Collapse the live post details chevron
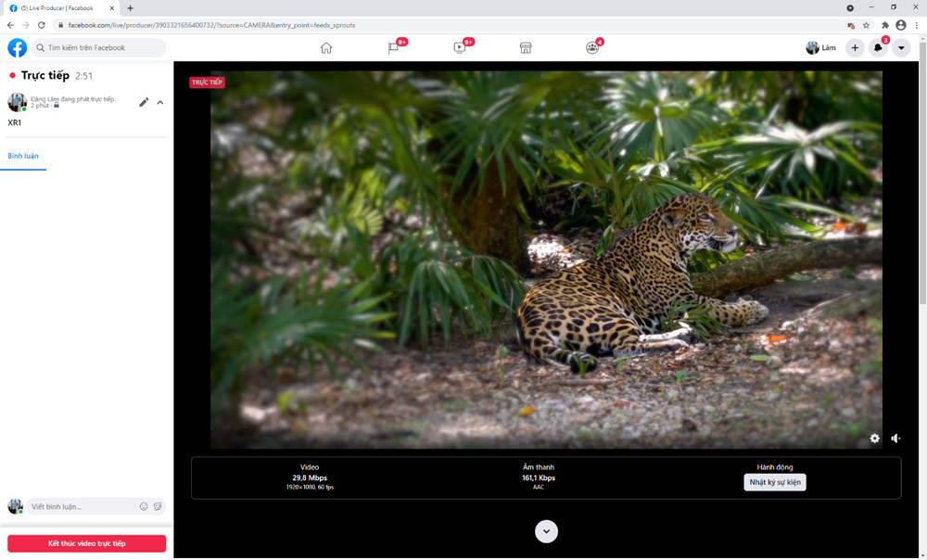Screen dimensions: 927x560 pyautogui.click(x=160, y=102)
